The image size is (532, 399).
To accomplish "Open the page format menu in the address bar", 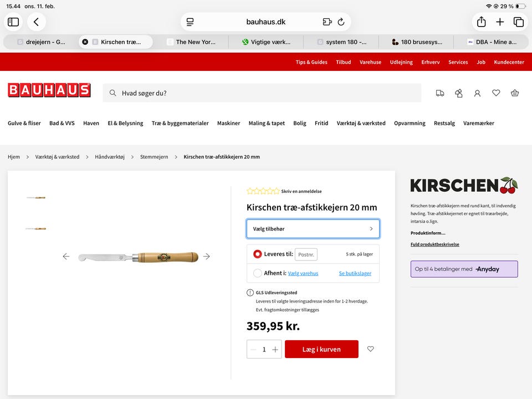I will coord(190,22).
